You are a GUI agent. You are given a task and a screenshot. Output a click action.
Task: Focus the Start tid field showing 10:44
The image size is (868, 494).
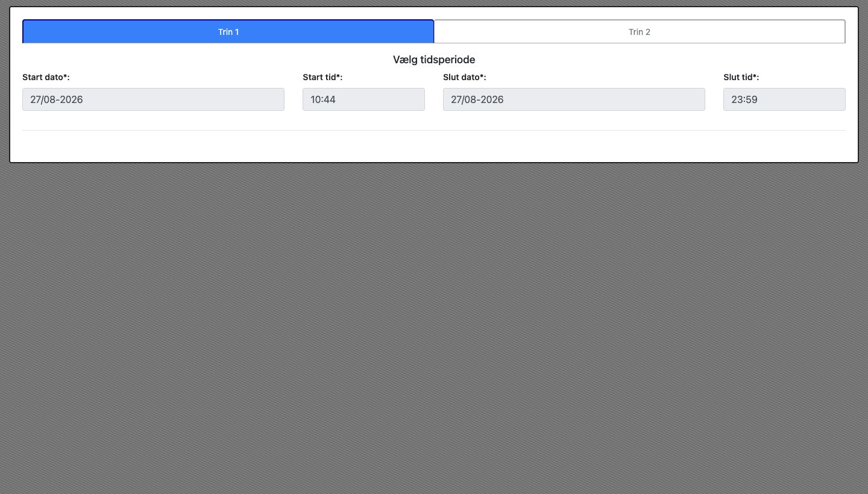(363, 99)
